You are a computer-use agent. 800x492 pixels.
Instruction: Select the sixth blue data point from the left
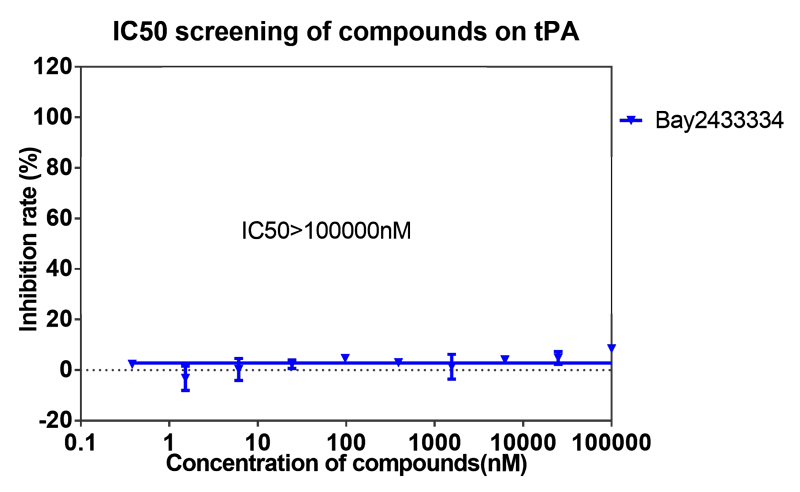coord(398,362)
